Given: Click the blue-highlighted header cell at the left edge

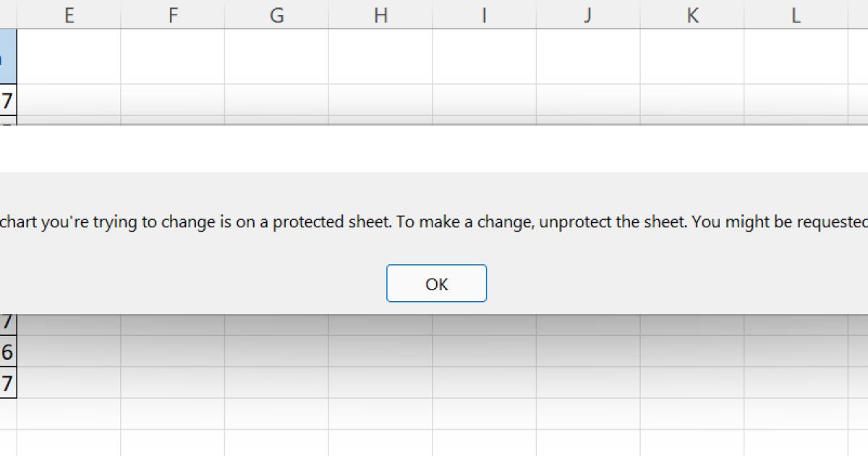Looking at the screenshot, I should [x=8, y=57].
